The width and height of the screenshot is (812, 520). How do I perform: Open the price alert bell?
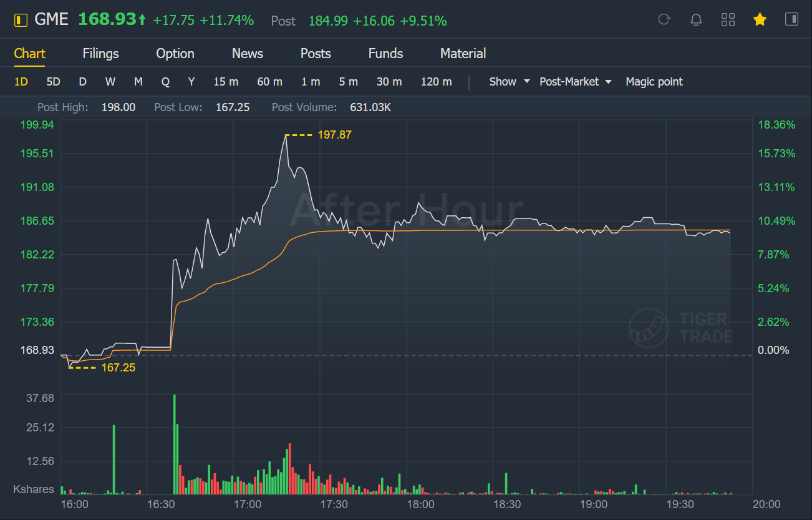[696, 19]
